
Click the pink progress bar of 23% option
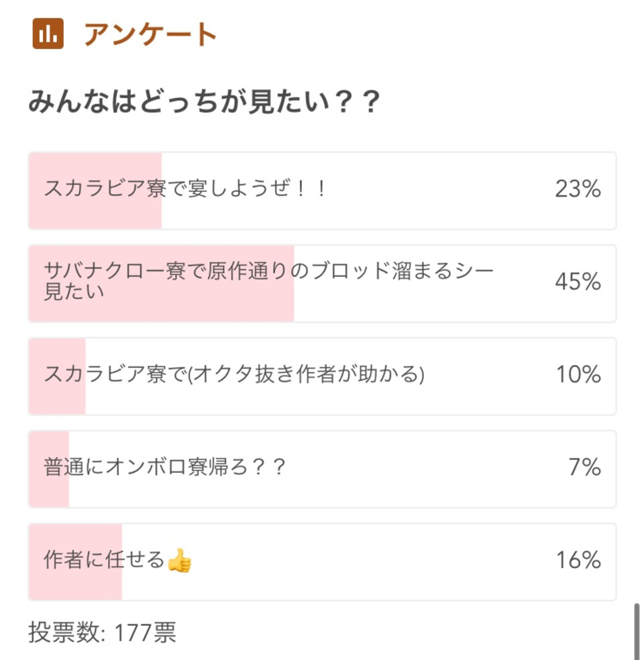[95, 190]
